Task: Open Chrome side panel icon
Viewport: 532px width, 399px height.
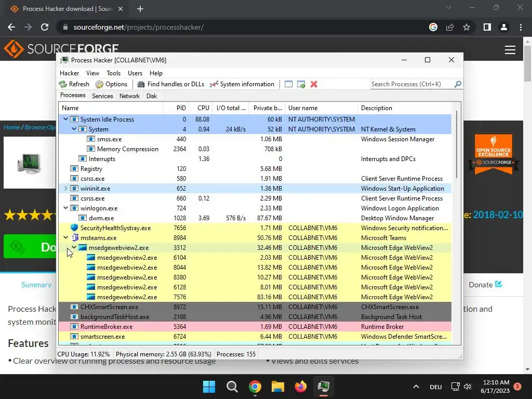Action: tap(487, 27)
